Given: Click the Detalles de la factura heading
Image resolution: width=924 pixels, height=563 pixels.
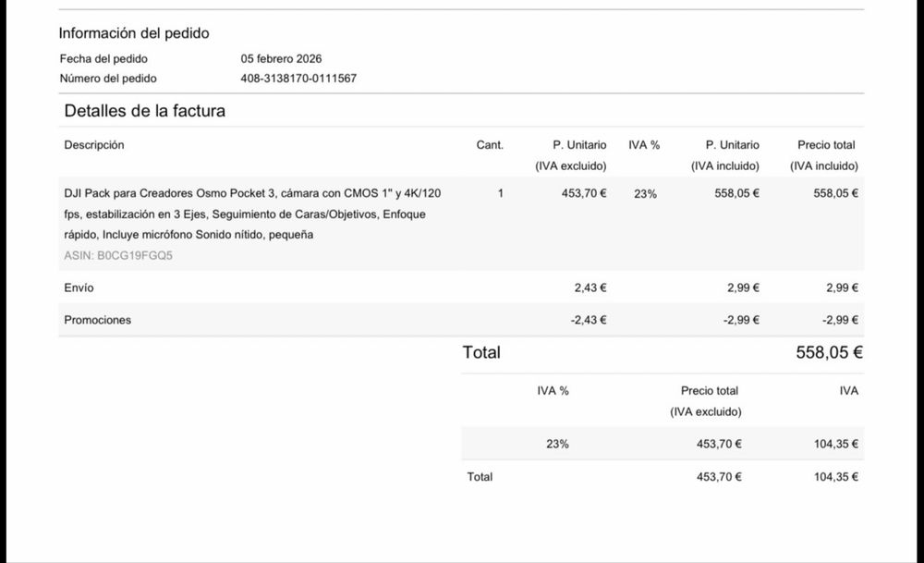Looking at the screenshot, I should click(144, 111).
